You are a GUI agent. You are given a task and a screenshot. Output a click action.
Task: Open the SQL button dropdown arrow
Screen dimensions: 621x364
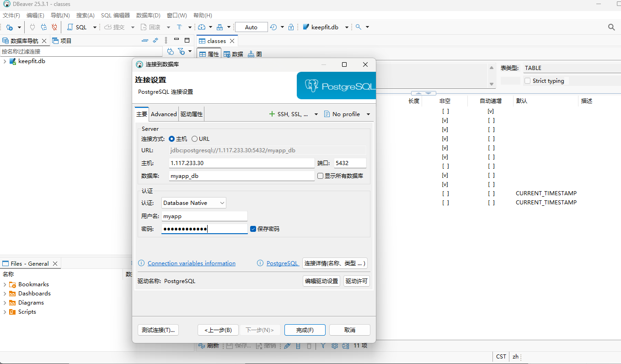[95, 27]
